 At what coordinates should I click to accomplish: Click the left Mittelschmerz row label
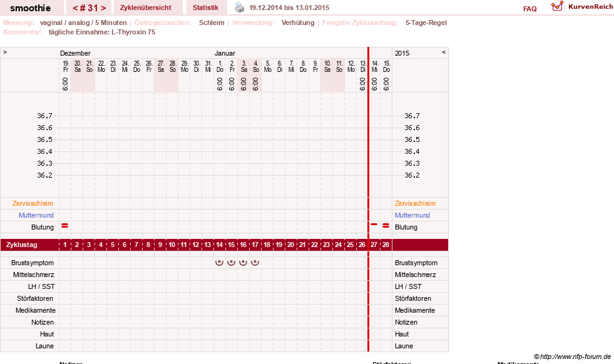tap(33, 275)
